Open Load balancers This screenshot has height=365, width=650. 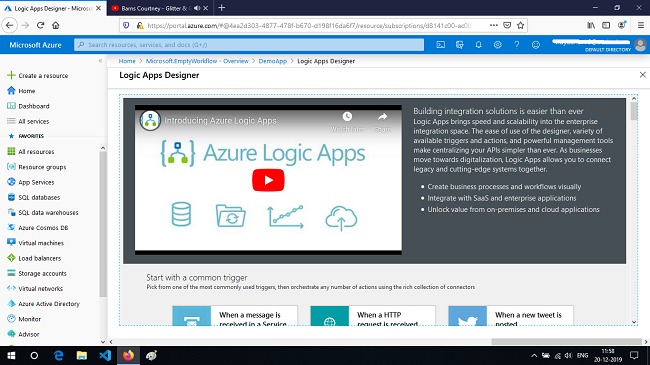[34, 258]
